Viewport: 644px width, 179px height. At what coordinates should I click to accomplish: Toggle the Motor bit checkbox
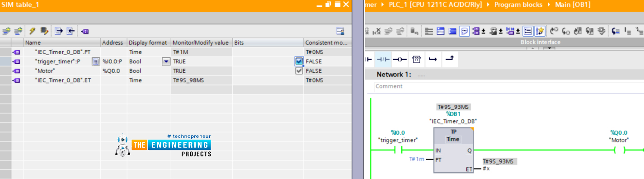point(299,71)
